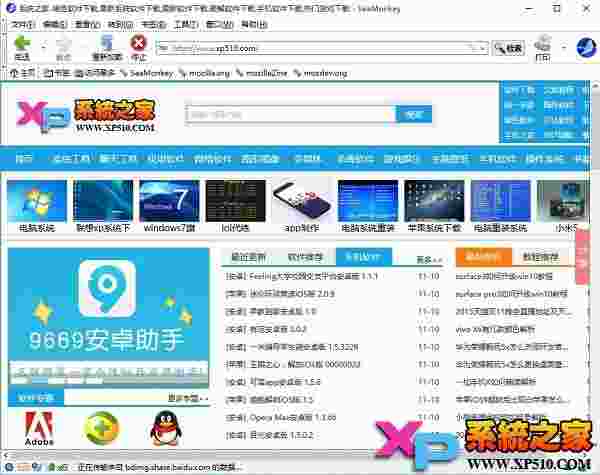Open the File menu

point(23,25)
